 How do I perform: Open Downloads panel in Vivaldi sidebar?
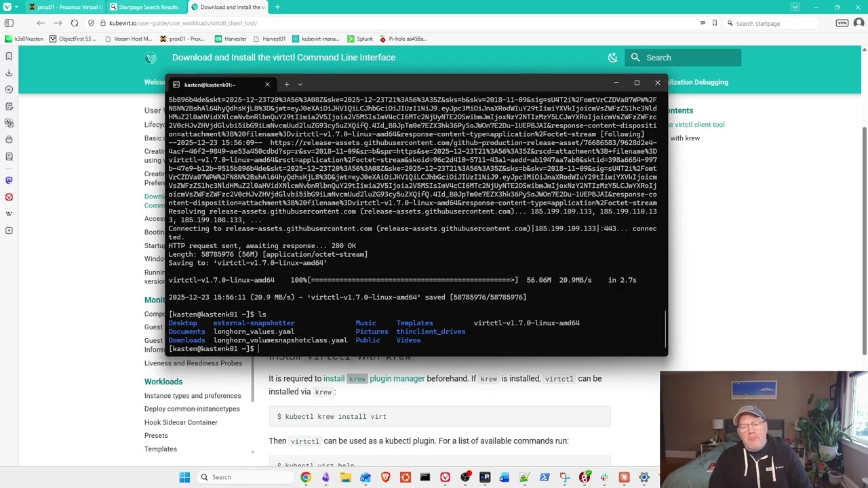point(9,73)
